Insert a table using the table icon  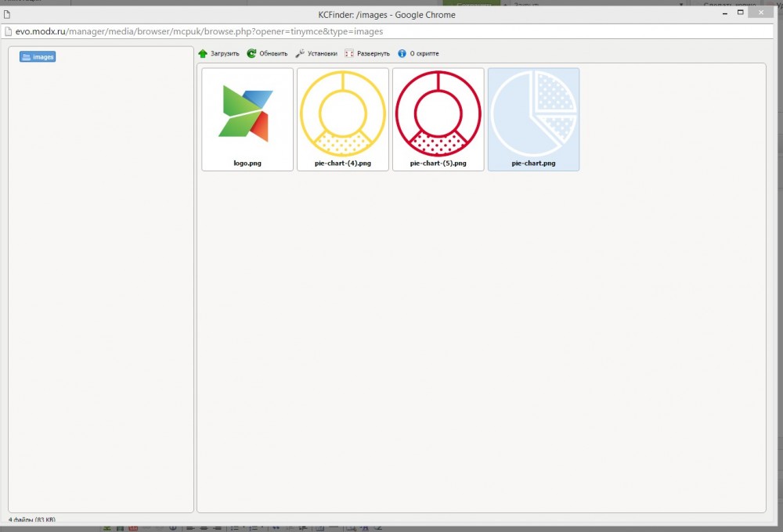[x=319, y=527]
